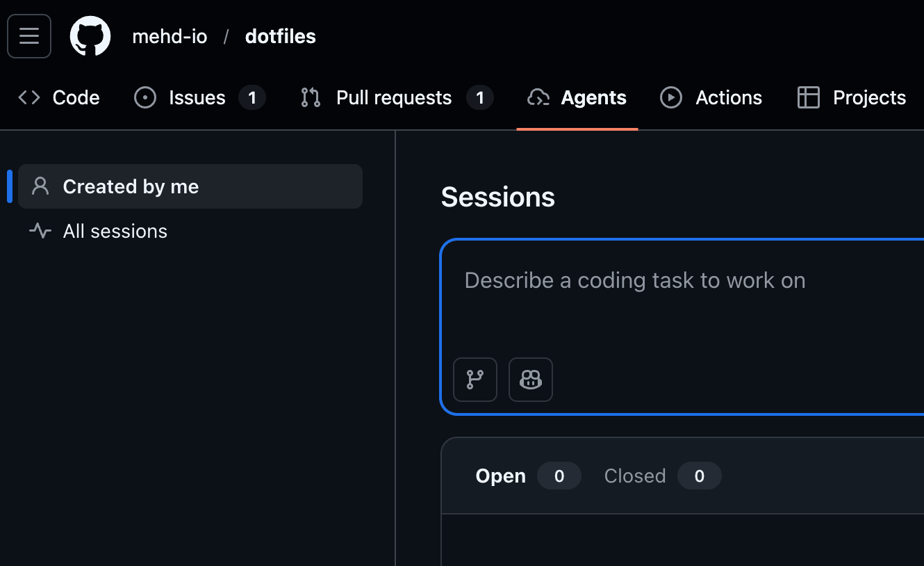Click the Projects table icon
The width and height of the screenshot is (924, 566).
click(809, 98)
